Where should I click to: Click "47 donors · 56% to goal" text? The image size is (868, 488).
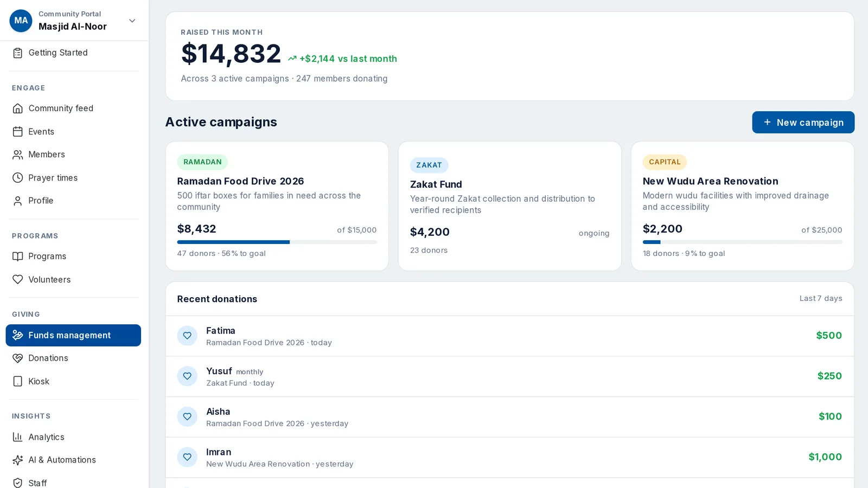[221, 253]
